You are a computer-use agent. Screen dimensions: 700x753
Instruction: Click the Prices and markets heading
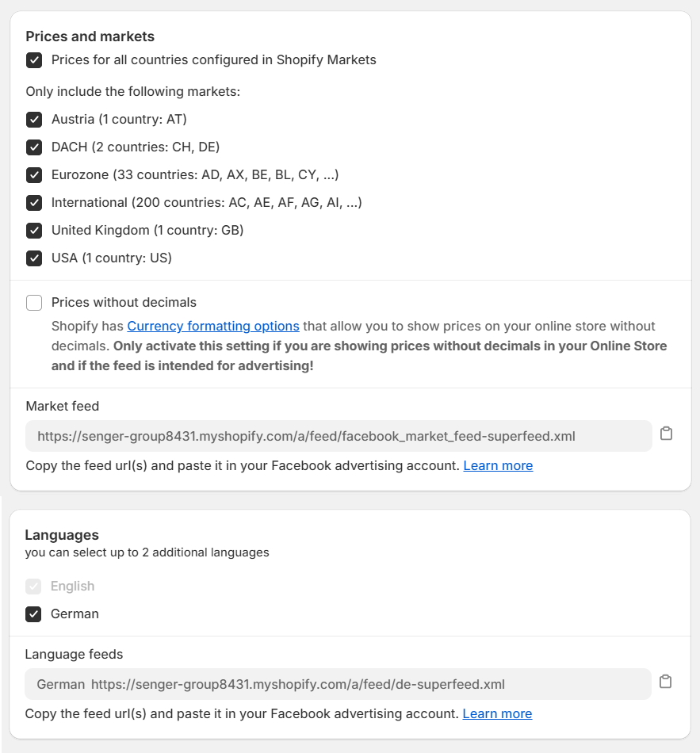[90, 36]
